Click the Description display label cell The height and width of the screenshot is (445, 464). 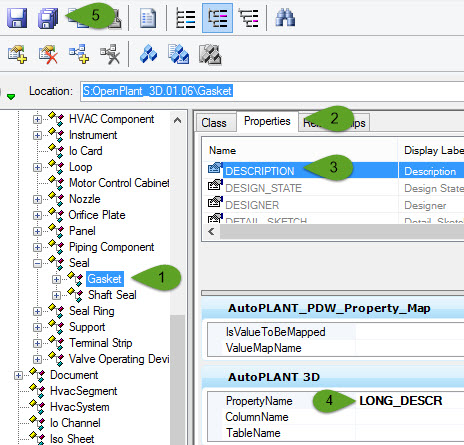[430, 171]
